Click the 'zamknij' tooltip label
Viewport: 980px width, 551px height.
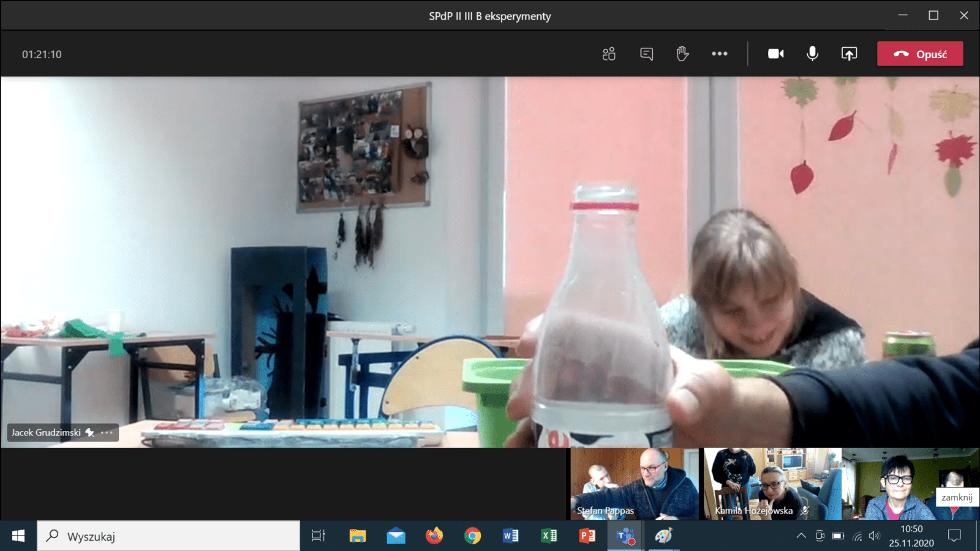[x=957, y=497]
